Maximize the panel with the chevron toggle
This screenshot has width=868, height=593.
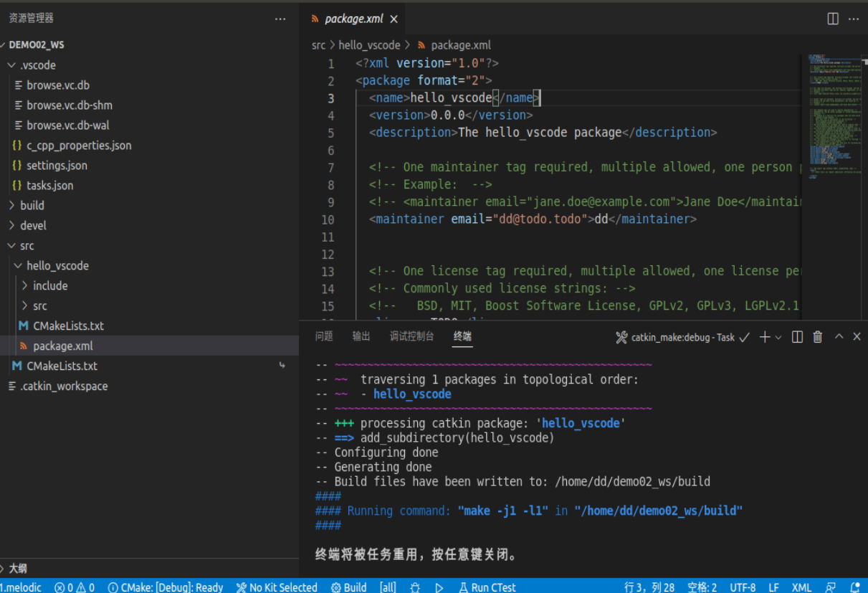point(839,337)
